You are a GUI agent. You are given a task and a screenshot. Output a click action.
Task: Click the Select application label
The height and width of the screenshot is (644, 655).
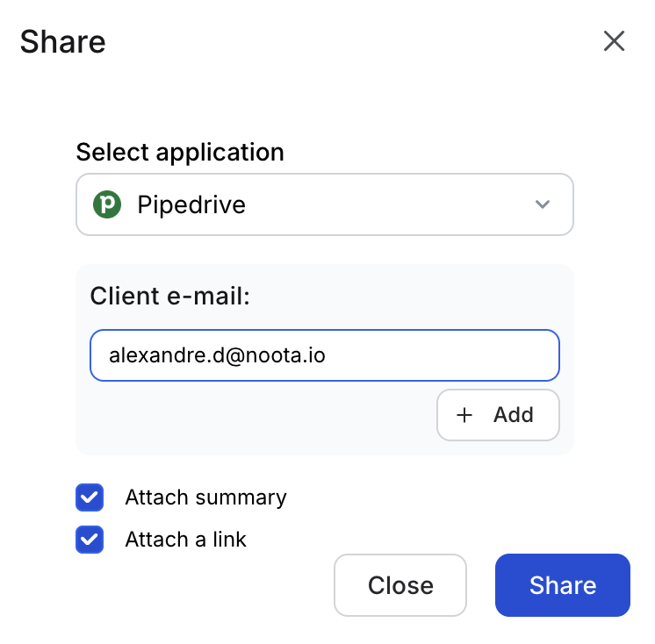180,152
